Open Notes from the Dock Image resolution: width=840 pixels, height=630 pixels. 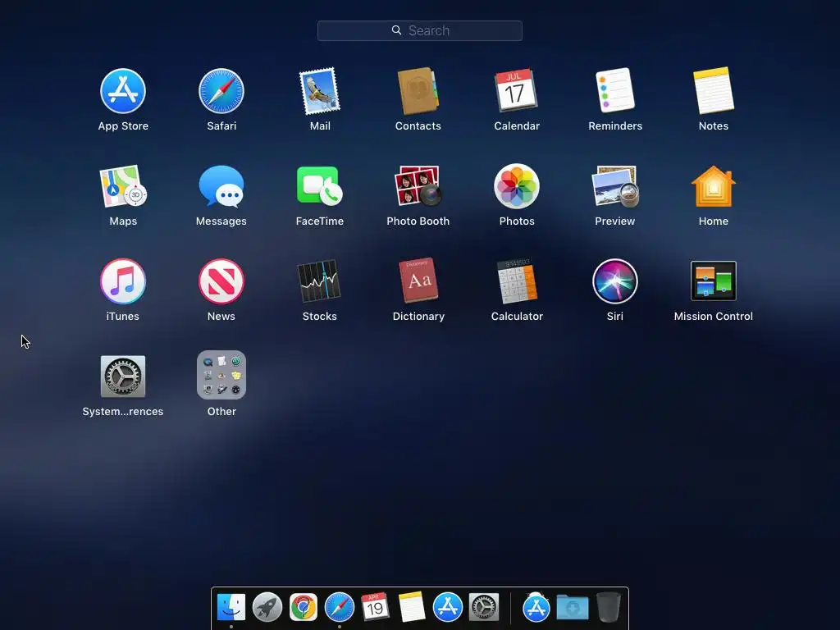point(412,607)
